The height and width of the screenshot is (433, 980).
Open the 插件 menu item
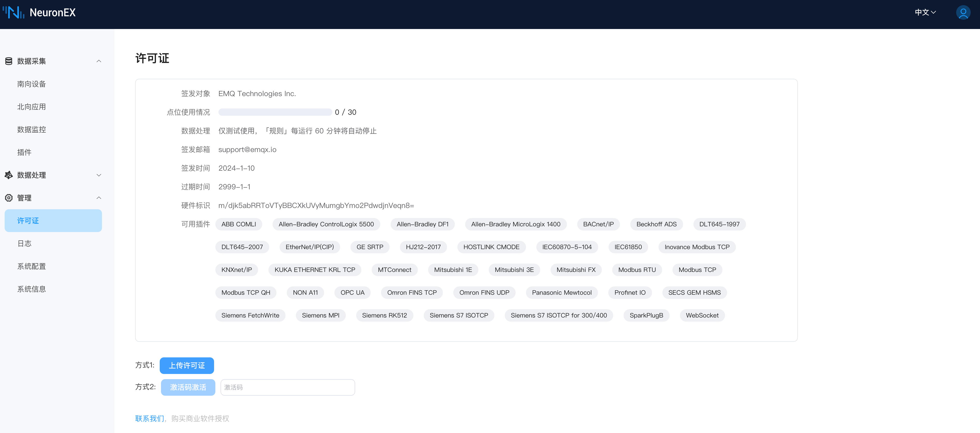point(24,153)
